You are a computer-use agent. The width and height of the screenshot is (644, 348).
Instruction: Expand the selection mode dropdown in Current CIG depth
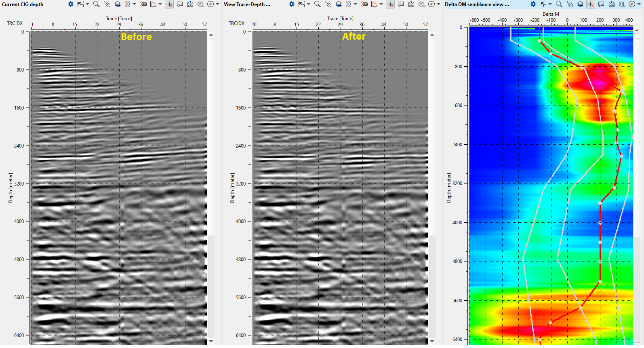(87, 4)
